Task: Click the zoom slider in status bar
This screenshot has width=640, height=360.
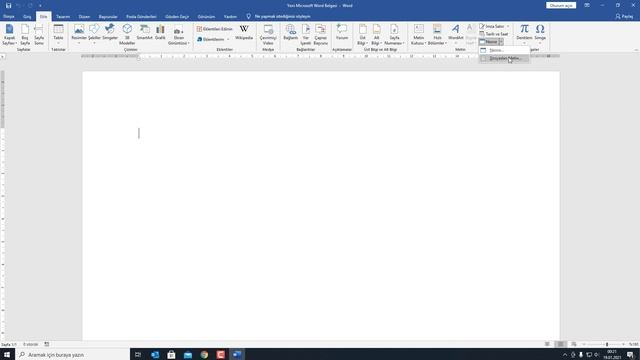Action: click(605, 344)
